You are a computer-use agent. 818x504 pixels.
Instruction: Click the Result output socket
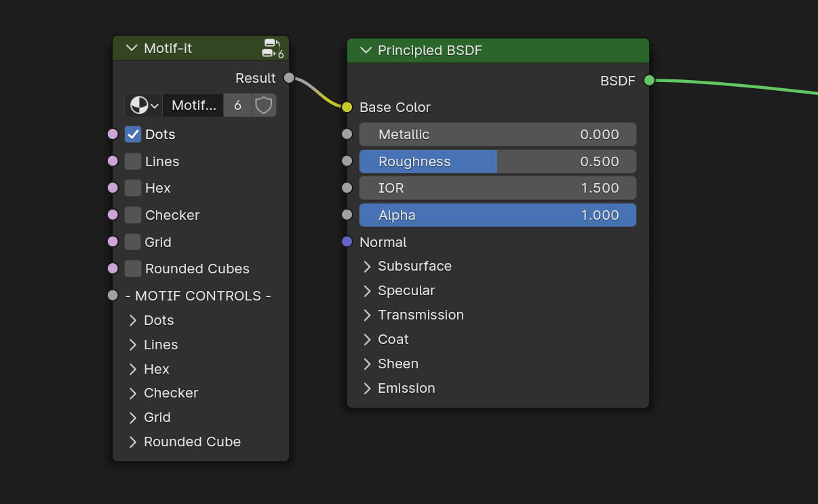(289, 78)
